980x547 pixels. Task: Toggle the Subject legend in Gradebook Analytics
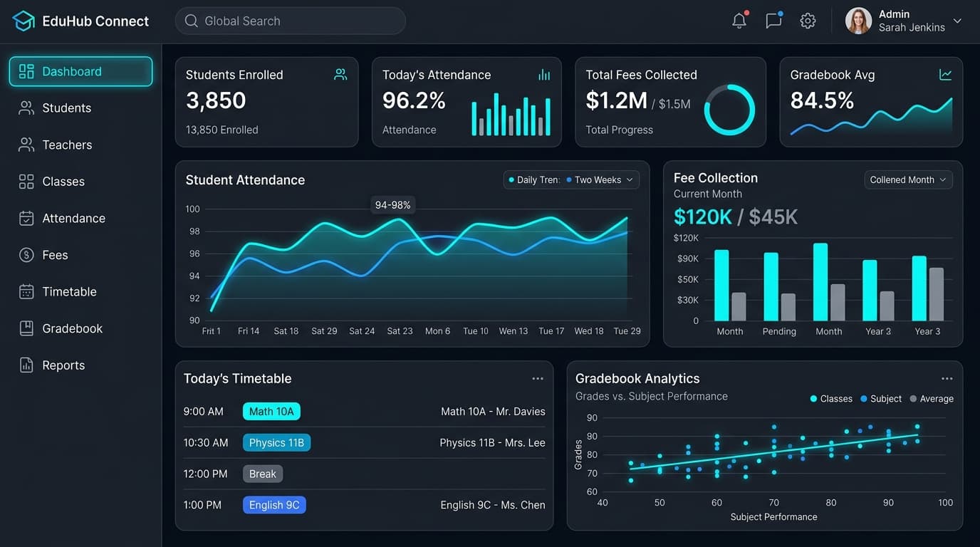881,399
